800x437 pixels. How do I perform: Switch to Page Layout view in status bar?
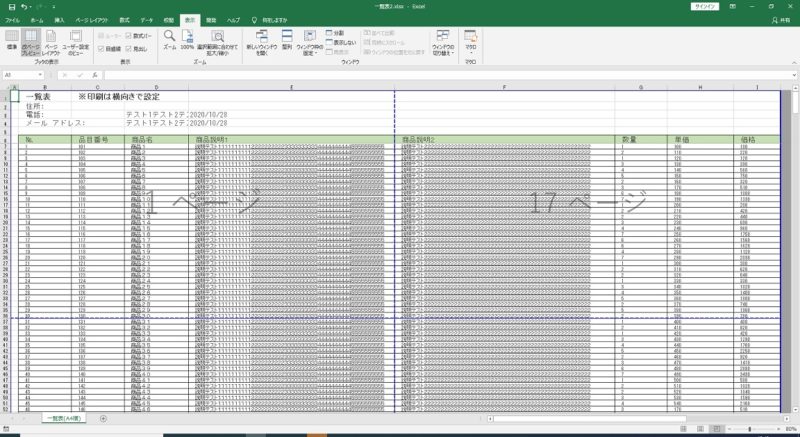pos(700,429)
